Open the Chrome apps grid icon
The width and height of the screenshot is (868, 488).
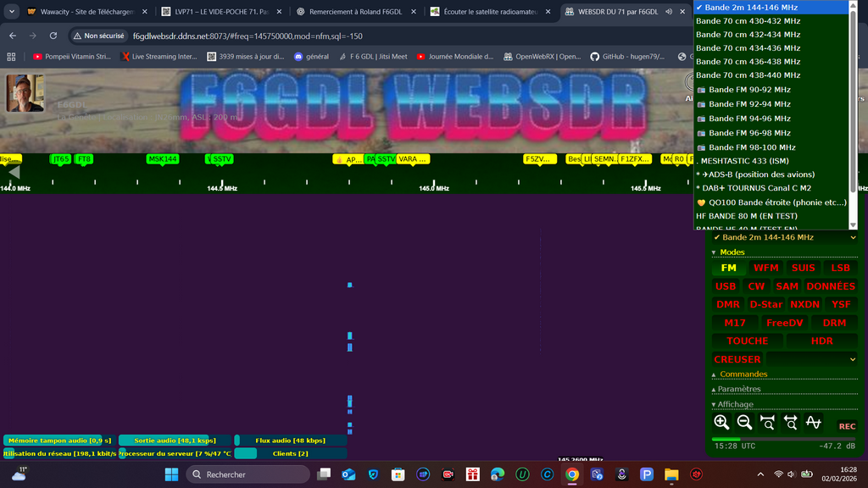point(11,57)
